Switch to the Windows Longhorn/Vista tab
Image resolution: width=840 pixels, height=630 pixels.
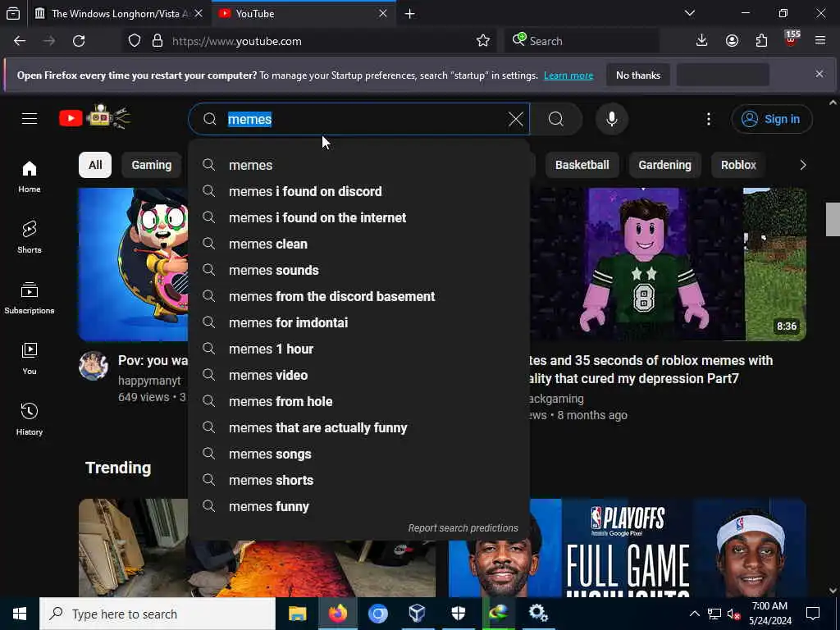pos(118,14)
